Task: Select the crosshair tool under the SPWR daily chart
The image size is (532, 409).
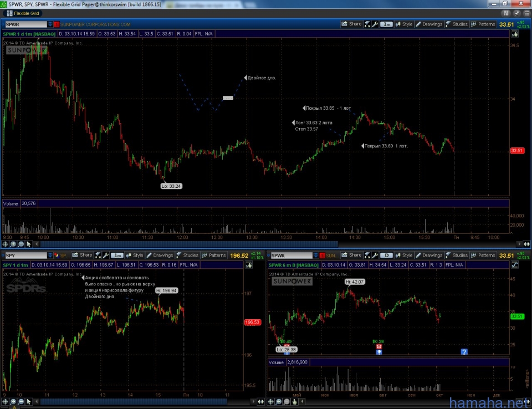Action: tap(271, 402)
